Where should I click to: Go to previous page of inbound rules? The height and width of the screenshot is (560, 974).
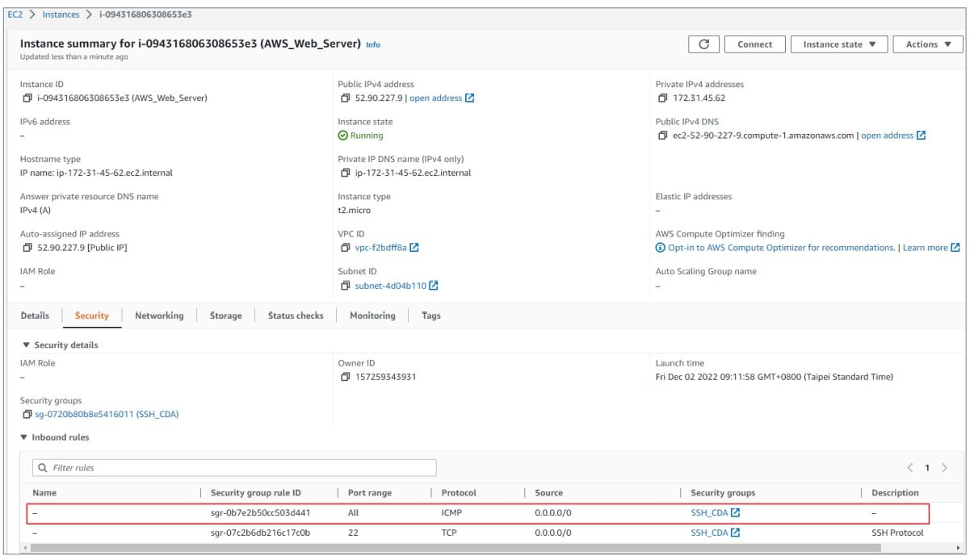[909, 468]
